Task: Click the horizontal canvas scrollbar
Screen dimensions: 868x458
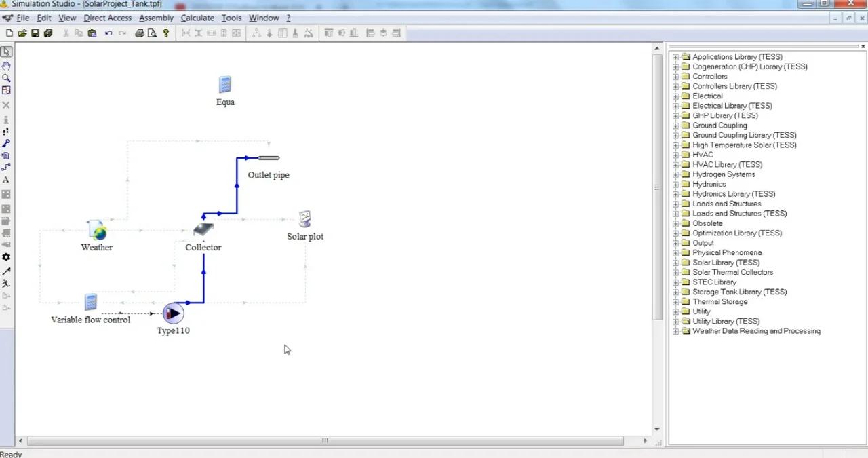Action: click(324, 441)
